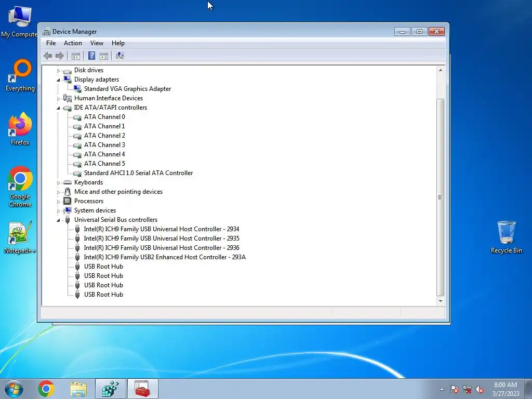Select ATA Channel 2 entry
Screen dimensions: 532x399
pos(104,136)
